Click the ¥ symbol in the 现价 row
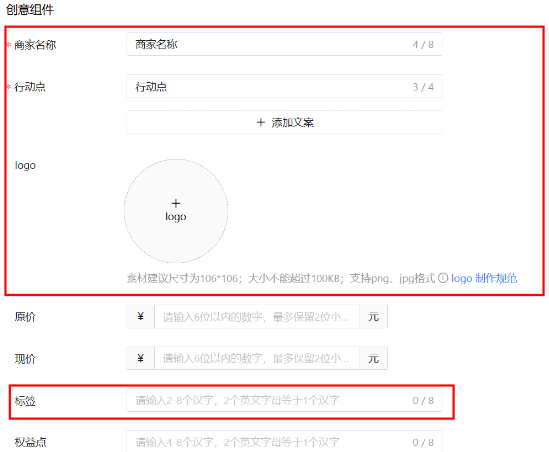 click(140, 358)
